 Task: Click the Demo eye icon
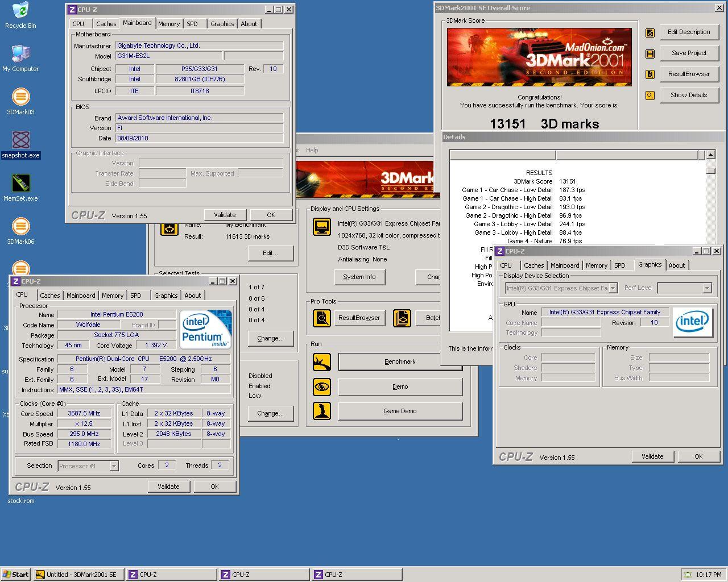[x=322, y=386]
